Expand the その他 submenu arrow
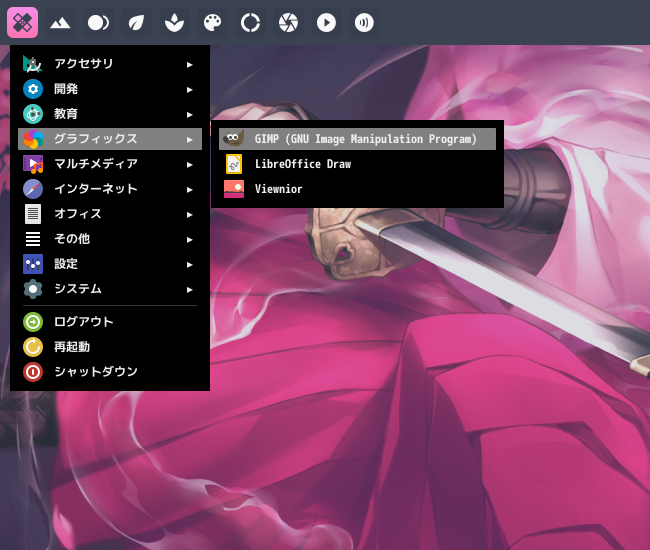The width and height of the screenshot is (650, 550). (x=189, y=240)
